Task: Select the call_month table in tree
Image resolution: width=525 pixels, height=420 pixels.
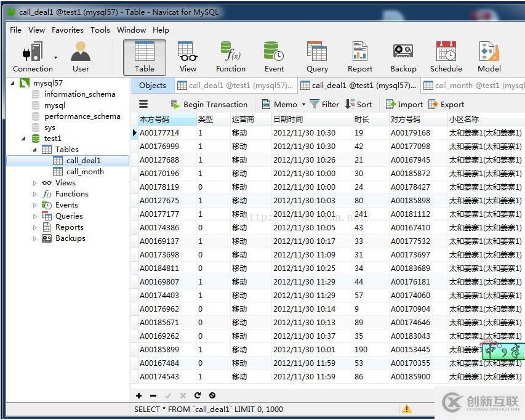Action: coord(85,172)
